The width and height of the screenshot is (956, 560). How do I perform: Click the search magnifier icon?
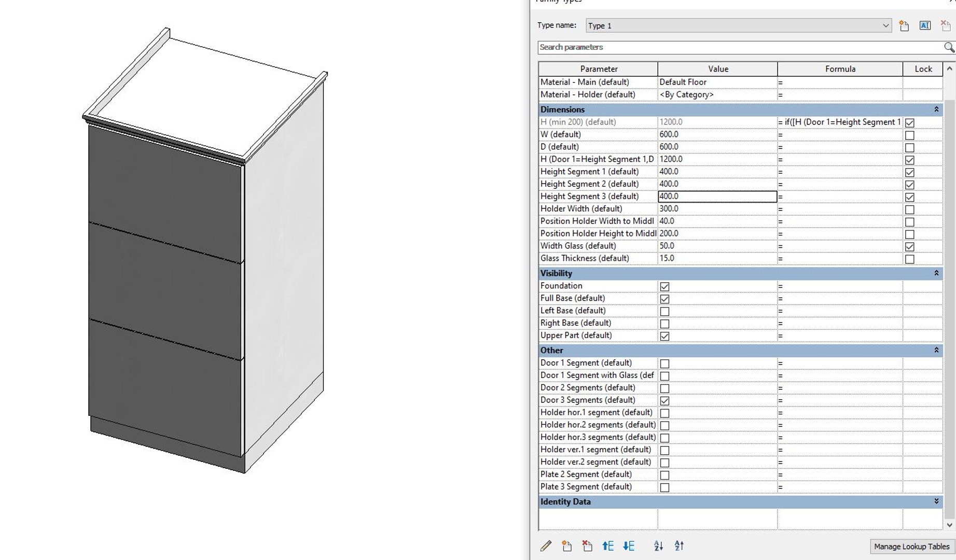[x=949, y=47]
